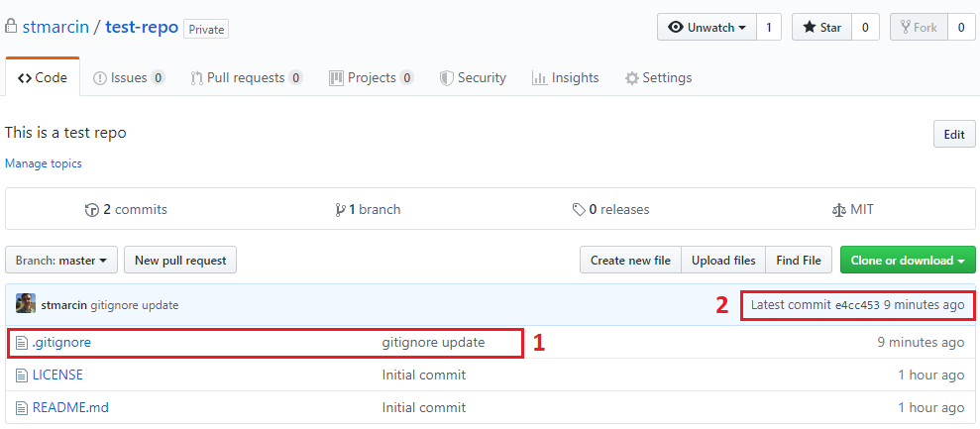This screenshot has height=429, width=980.
Task: Click the history clock icon beside 2 commits
Action: 92,210
